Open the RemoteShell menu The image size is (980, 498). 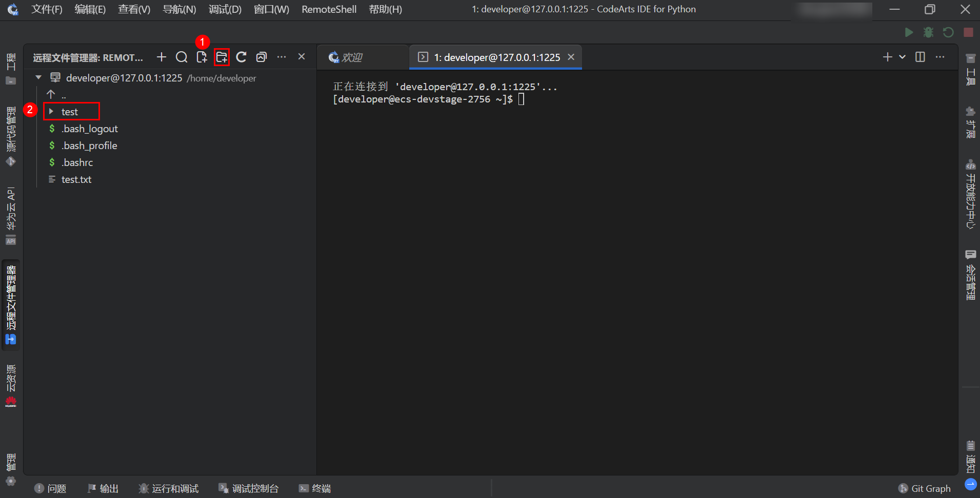(x=329, y=9)
